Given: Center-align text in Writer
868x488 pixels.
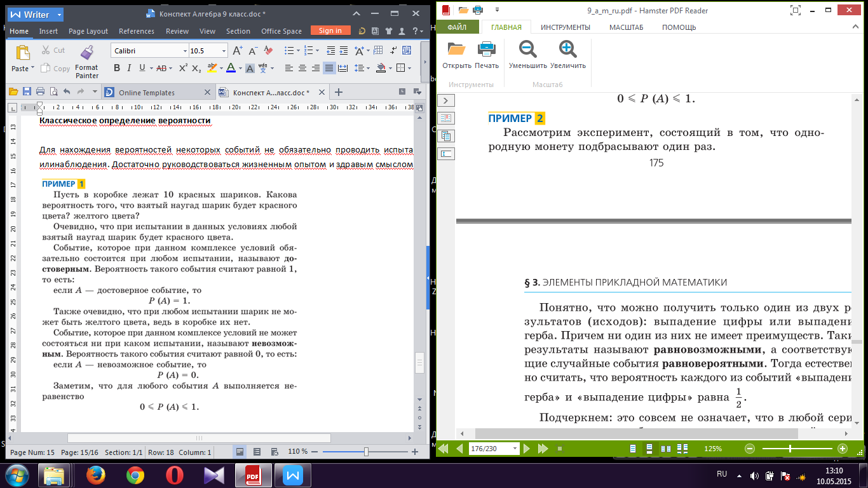Looking at the screenshot, I should (302, 68).
